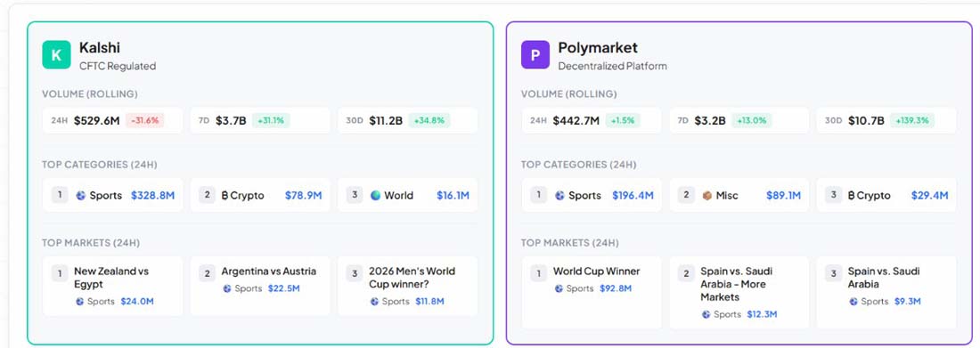Screen dimensions: 980x348
Task: Click the purple Polymarket P logo
Action: [535, 55]
